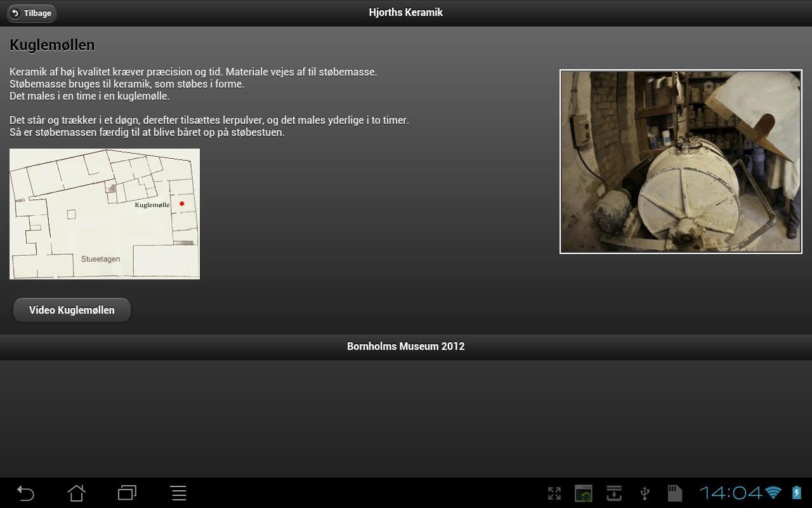Tap the Kuglemølle label on the map
The height and width of the screenshot is (508, 812).
point(152,205)
